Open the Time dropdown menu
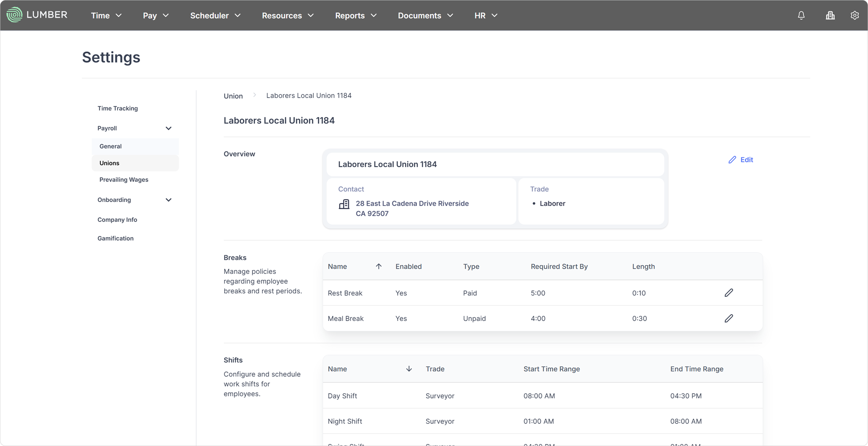This screenshot has width=868, height=446. tap(106, 16)
